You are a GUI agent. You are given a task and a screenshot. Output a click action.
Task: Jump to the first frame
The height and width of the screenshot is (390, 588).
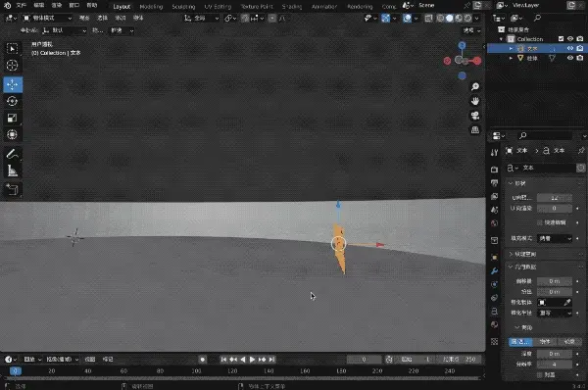point(223,360)
